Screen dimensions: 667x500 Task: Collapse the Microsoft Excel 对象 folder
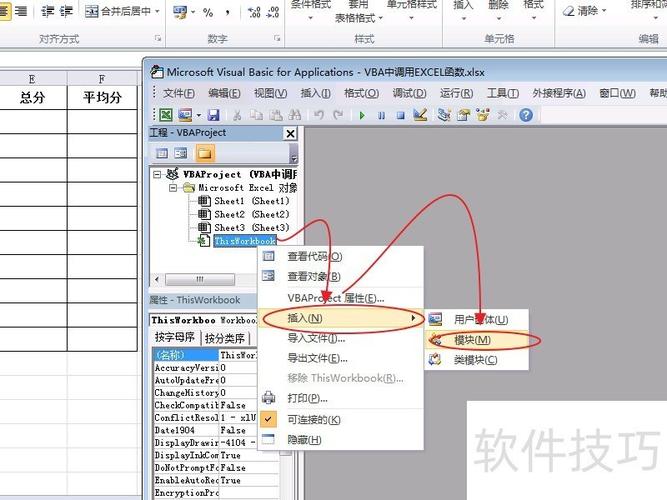173,187
